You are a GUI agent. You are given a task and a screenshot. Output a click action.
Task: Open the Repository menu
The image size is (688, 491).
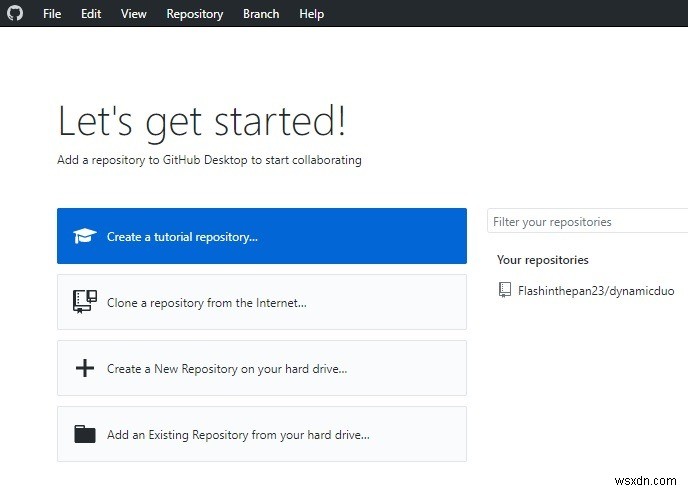point(194,14)
